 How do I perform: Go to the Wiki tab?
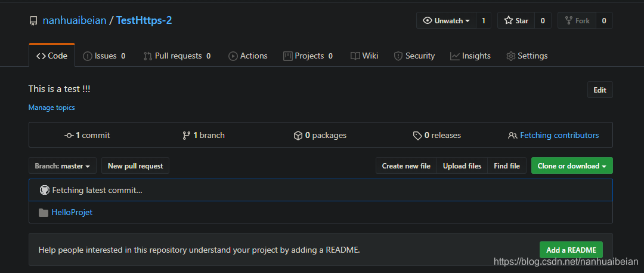pos(364,56)
